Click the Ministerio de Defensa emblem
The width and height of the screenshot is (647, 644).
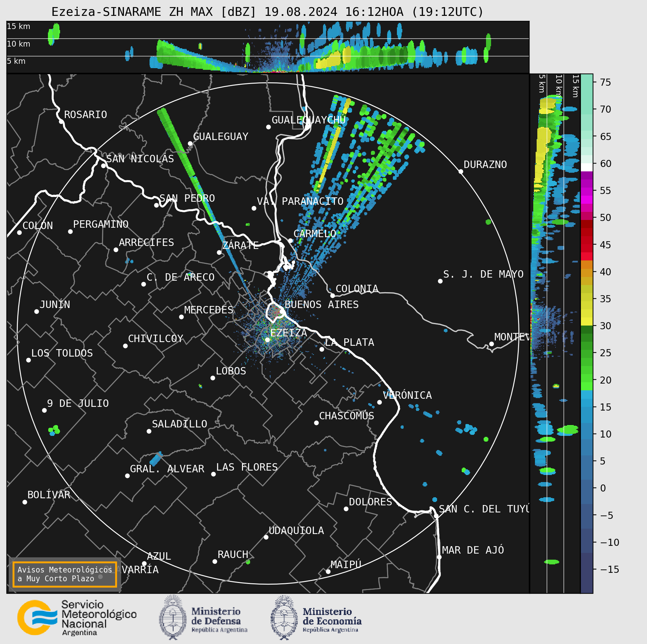coord(173,617)
